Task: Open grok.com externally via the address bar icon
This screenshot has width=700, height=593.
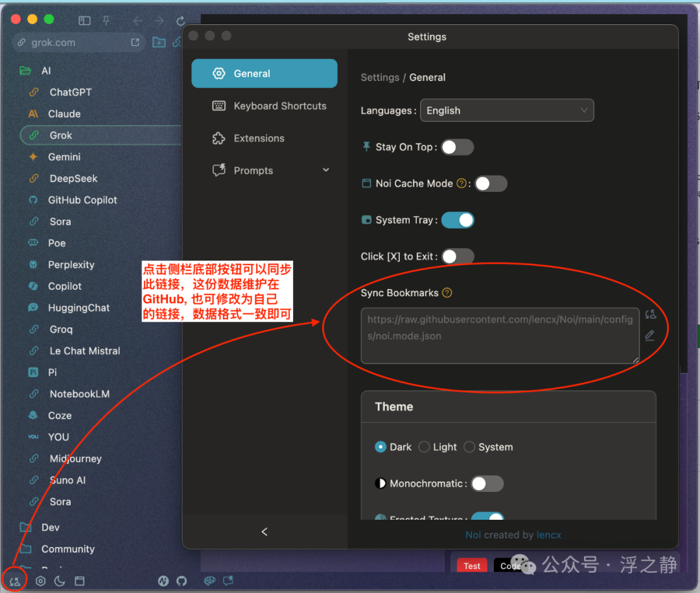Action: pyautogui.click(x=135, y=42)
